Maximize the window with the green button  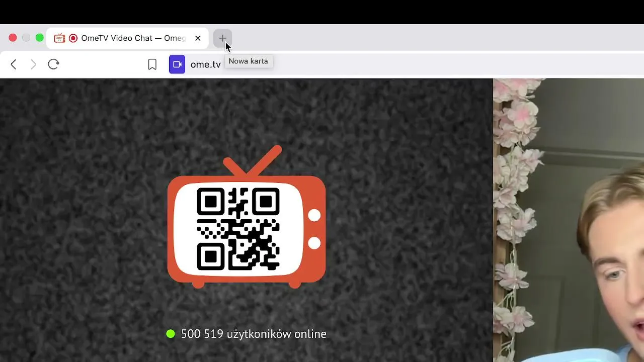[40, 38]
